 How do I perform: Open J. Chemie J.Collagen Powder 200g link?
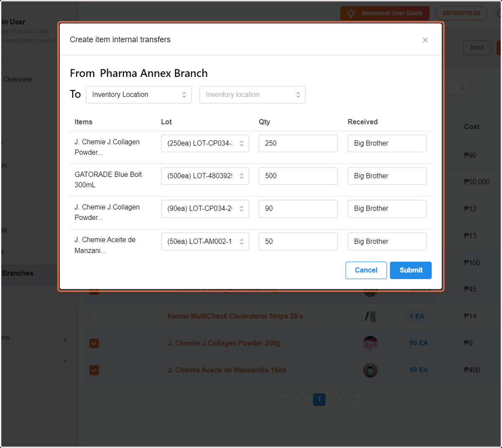pyautogui.click(x=224, y=344)
